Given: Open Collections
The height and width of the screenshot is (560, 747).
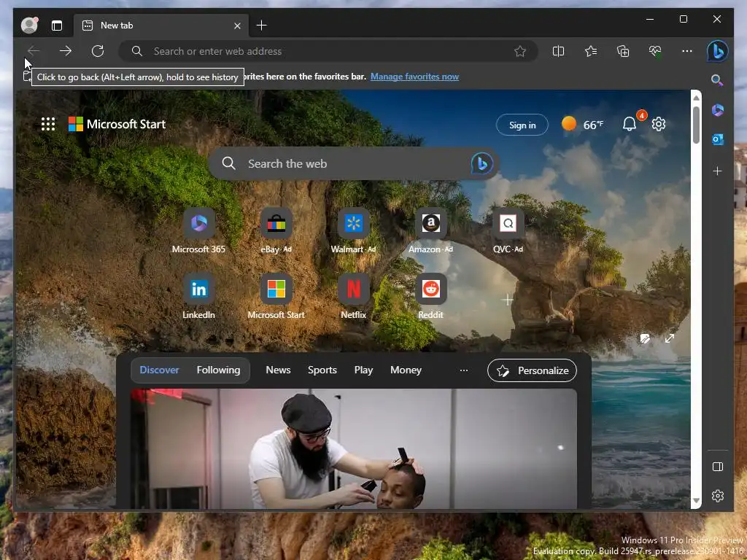Looking at the screenshot, I should point(623,51).
